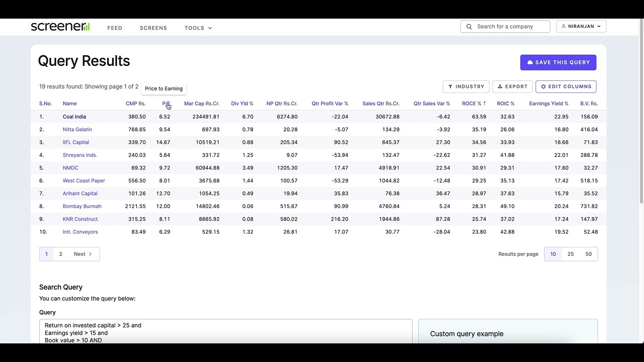Open Bombay Burmah company page
This screenshot has width=644, height=362.
coord(82,206)
